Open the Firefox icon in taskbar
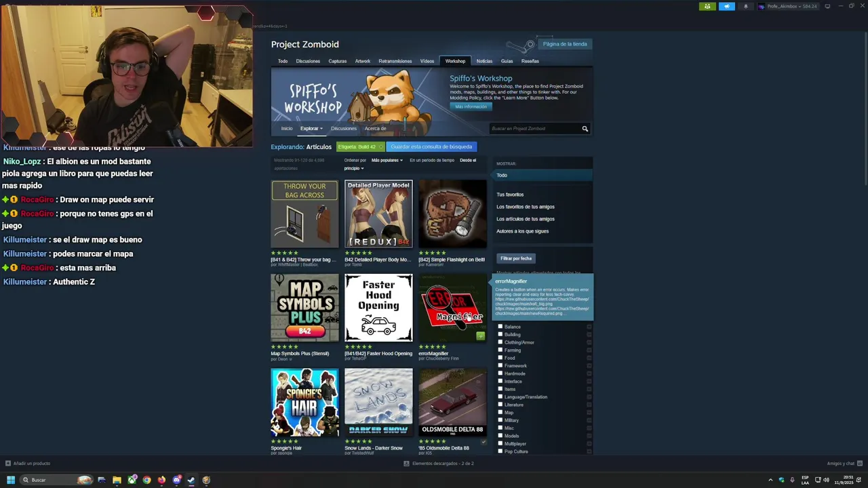 [161, 480]
